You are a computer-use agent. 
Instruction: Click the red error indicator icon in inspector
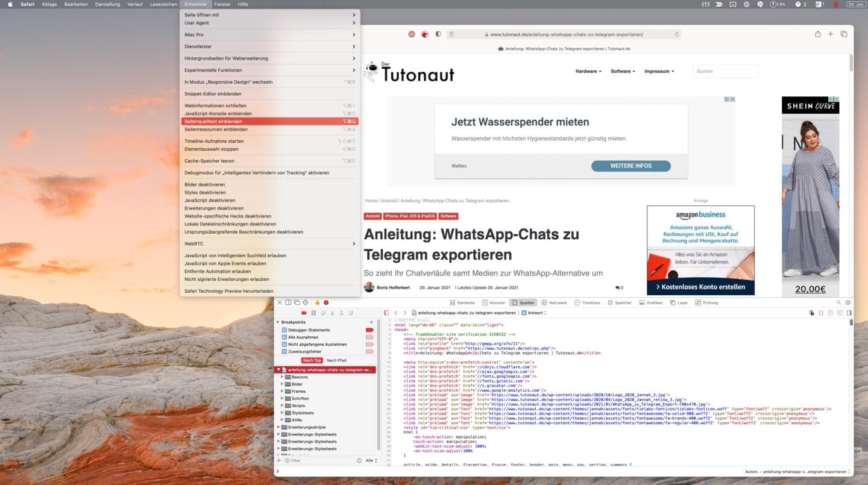coord(326,302)
